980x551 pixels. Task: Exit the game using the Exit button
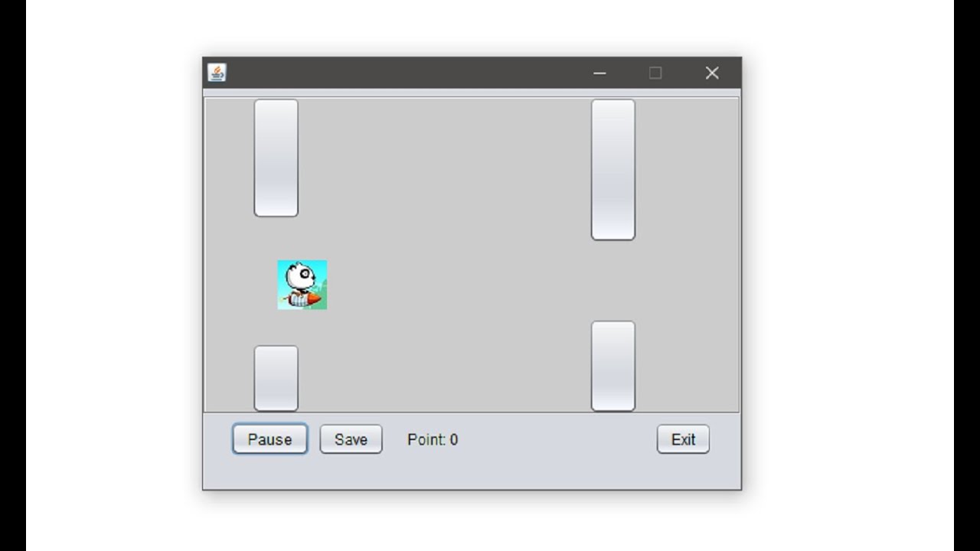[x=683, y=439]
